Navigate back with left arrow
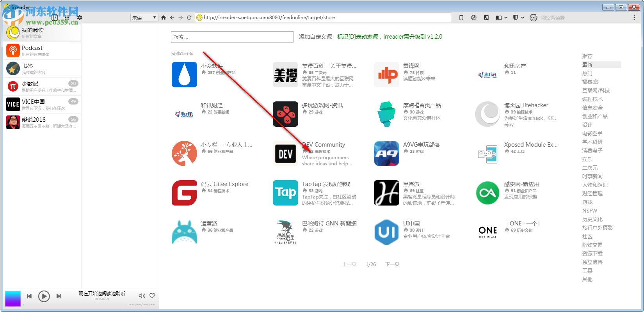644x312 pixels. coord(172,18)
